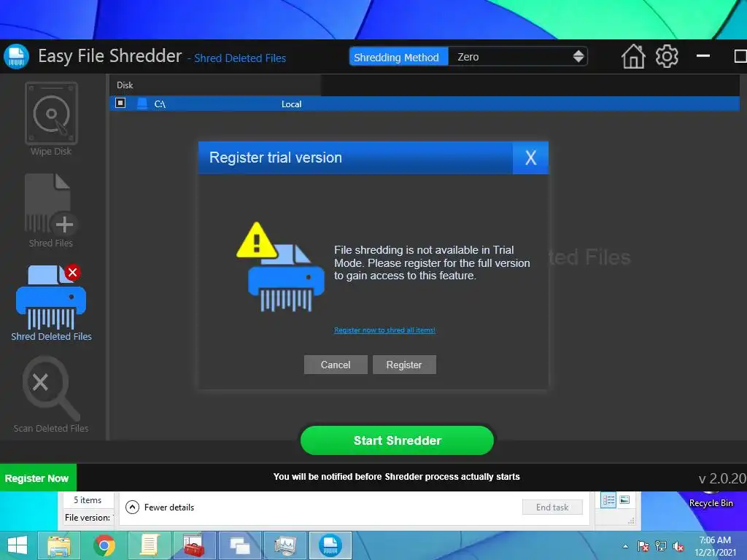
Task: Click the version v 2.0.20 text
Action: pos(722,478)
